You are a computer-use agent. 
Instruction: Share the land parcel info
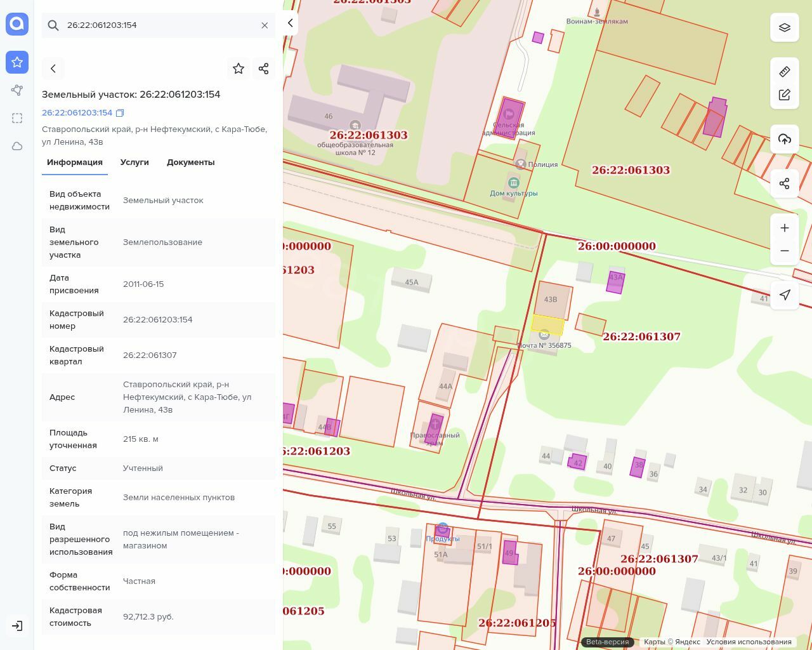pyautogui.click(x=264, y=69)
